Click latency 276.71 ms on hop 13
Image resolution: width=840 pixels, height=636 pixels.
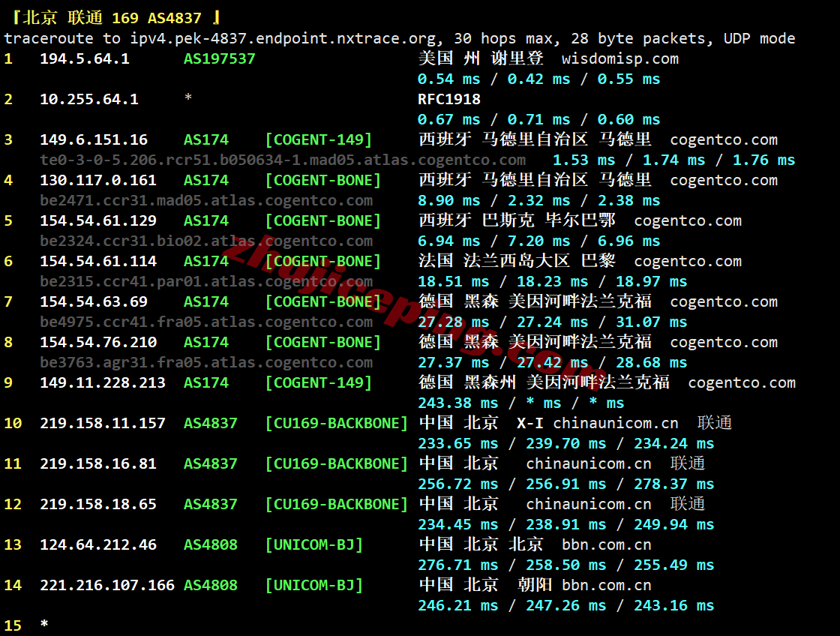(x=458, y=565)
